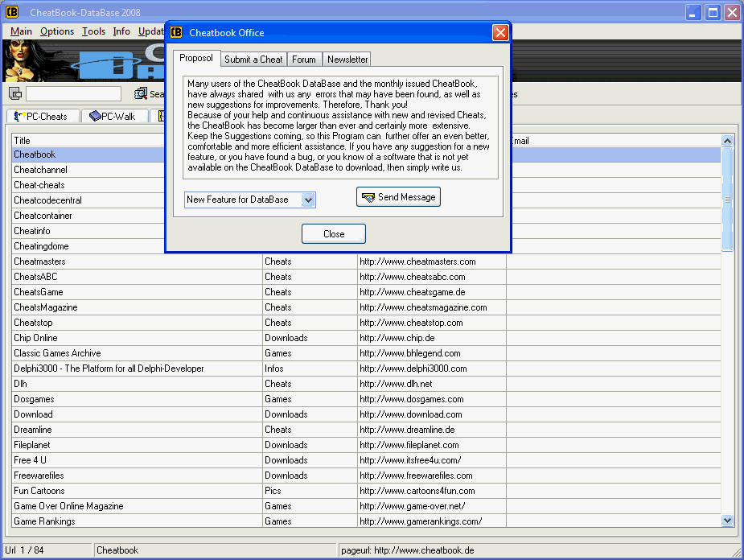Viewport: 744px width, 560px height.
Task: Open the Tools menu
Action: [x=93, y=31]
